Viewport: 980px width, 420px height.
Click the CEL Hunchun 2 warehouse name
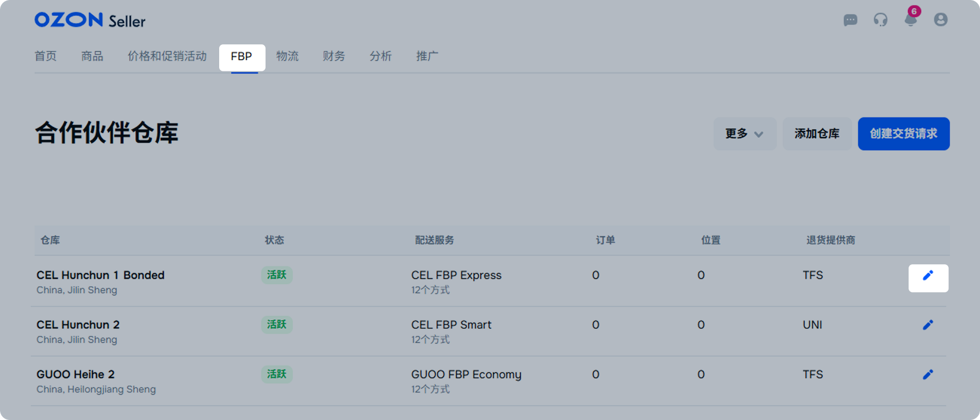click(x=78, y=325)
